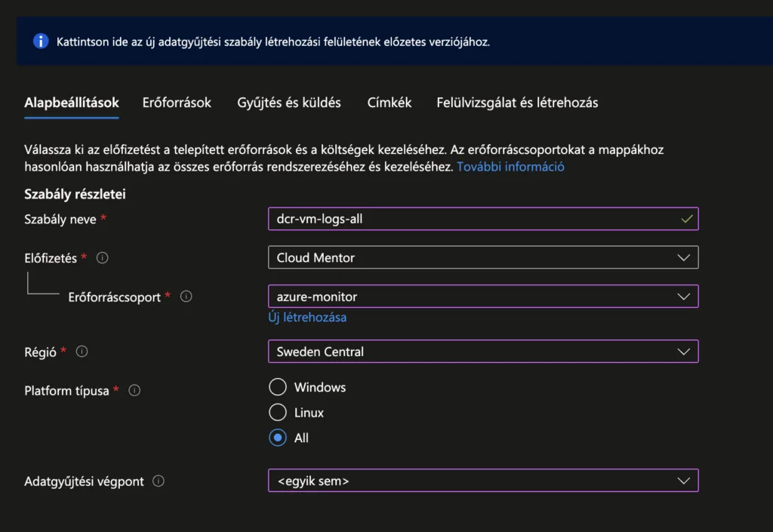773x532 pixels.
Task: Click info icon next to Régió
Action: point(82,352)
